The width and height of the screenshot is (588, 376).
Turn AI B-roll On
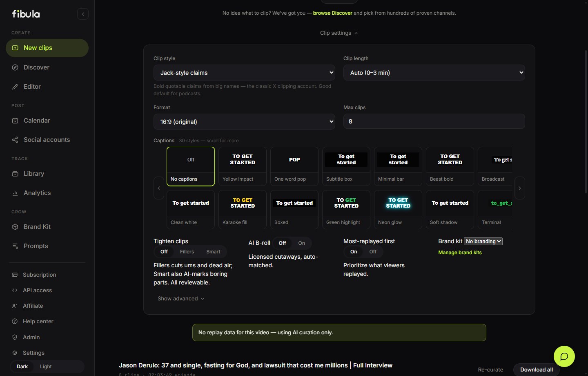pos(301,243)
